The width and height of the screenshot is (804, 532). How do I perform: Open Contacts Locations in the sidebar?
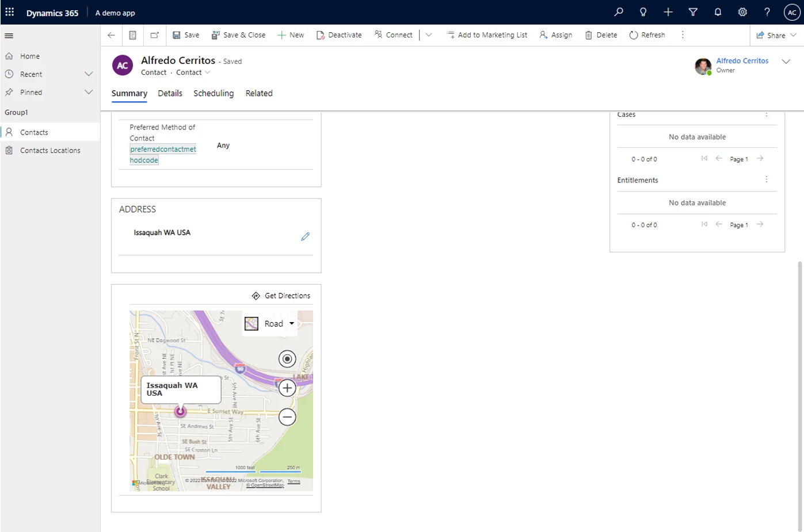click(50, 150)
